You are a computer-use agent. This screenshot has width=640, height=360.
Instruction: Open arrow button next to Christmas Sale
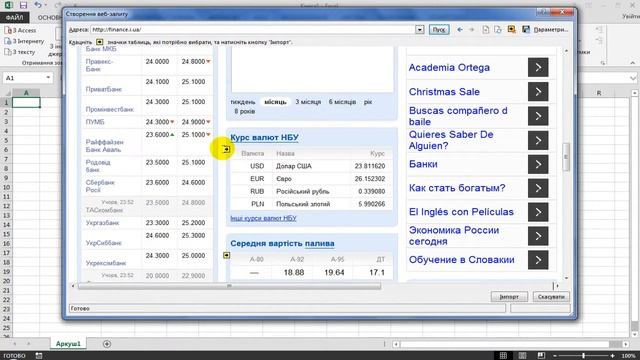click(538, 92)
